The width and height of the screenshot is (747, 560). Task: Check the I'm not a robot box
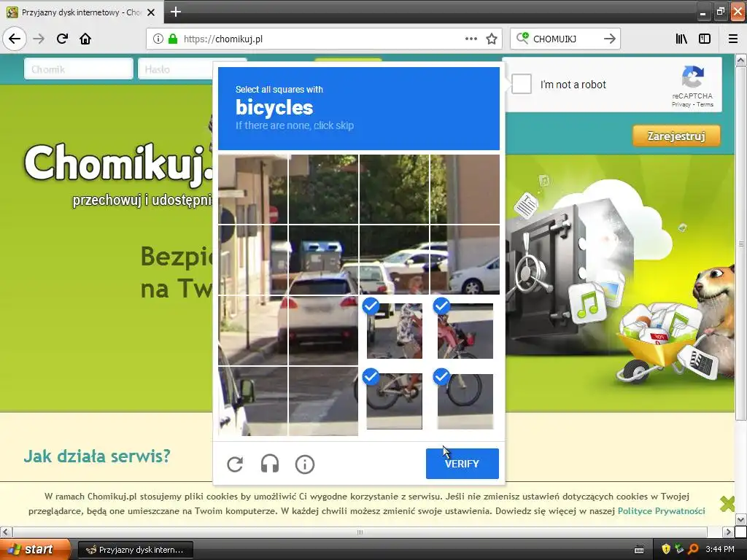(x=521, y=85)
